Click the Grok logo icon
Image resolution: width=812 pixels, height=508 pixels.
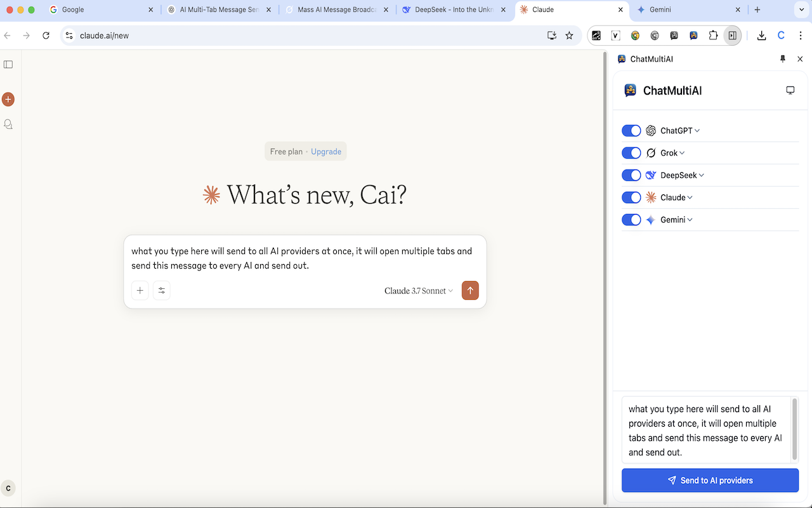coord(651,153)
